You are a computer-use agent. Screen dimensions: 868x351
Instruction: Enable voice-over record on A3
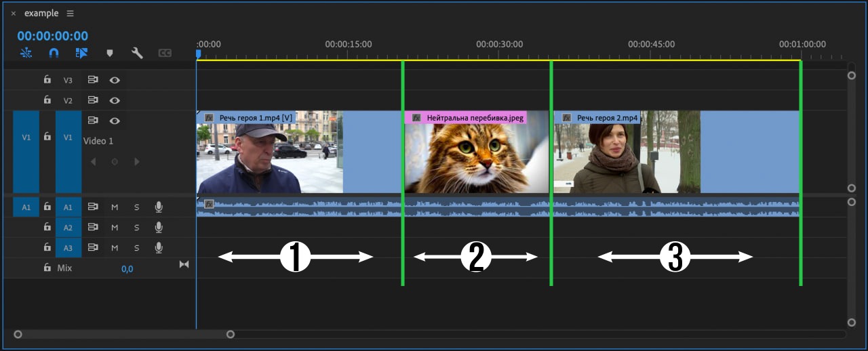tap(159, 247)
